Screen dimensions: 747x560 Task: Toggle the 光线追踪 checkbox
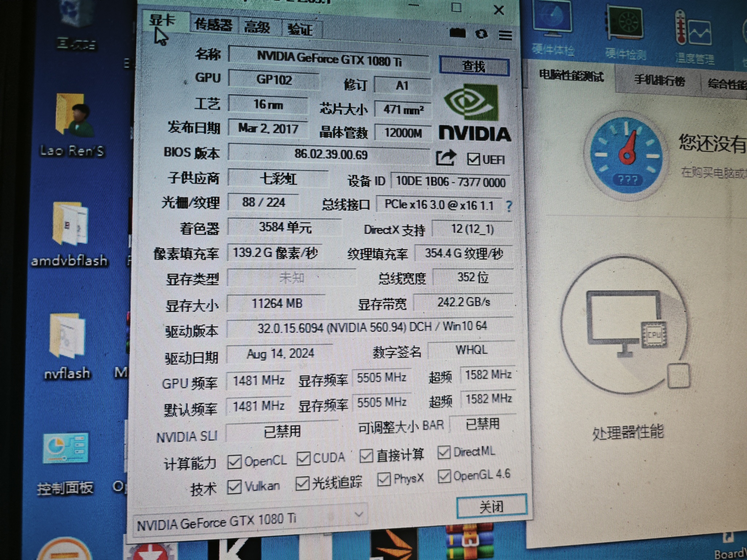tap(302, 483)
